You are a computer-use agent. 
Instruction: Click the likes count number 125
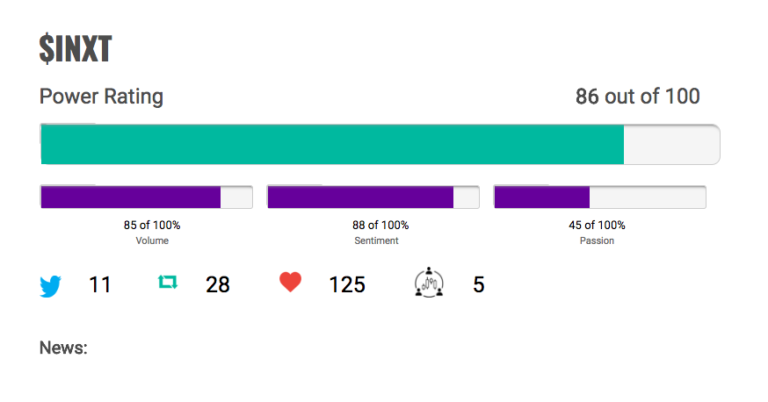347,284
